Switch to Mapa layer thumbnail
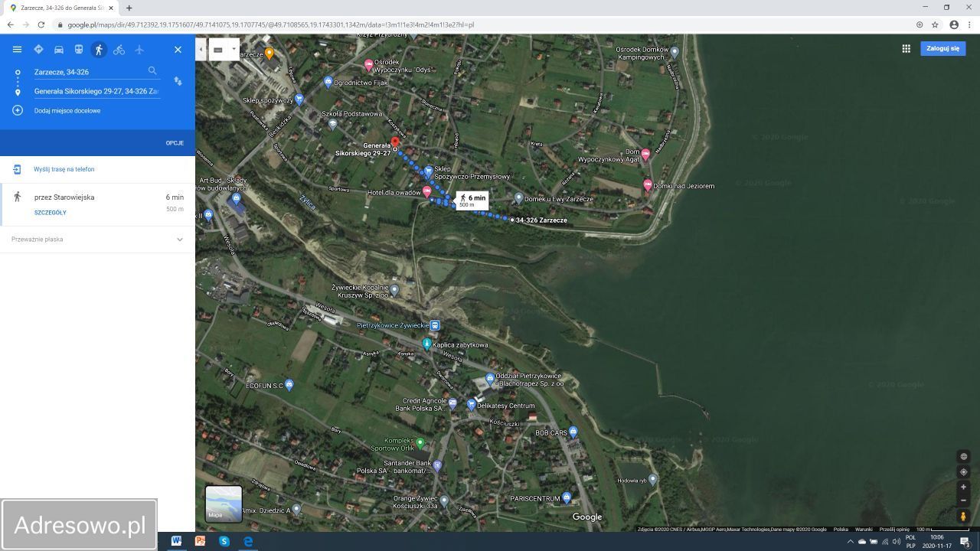Viewport: 980px width, 551px height. point(224,504)
